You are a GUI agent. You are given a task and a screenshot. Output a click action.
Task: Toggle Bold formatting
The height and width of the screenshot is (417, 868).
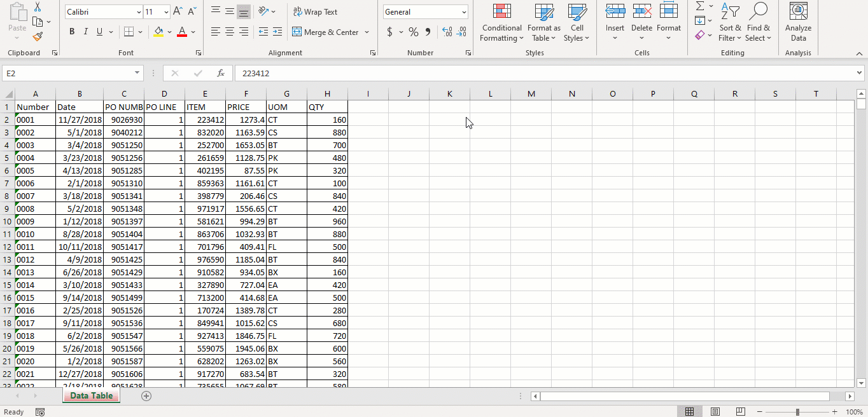pyautogui.click(x=71, y=31)
